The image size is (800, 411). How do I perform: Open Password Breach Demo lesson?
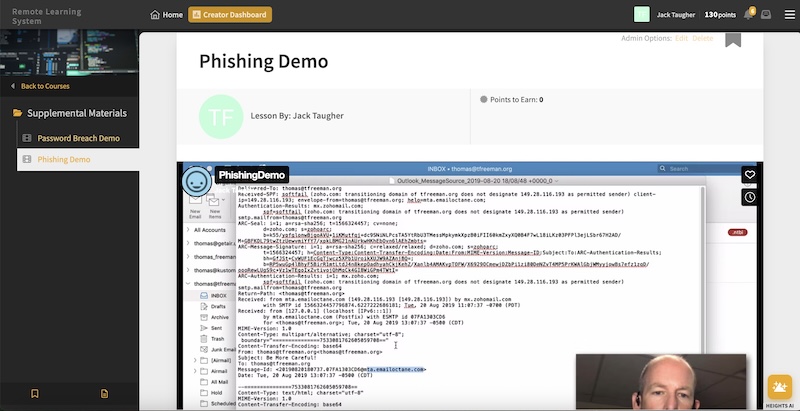[79, 138]
